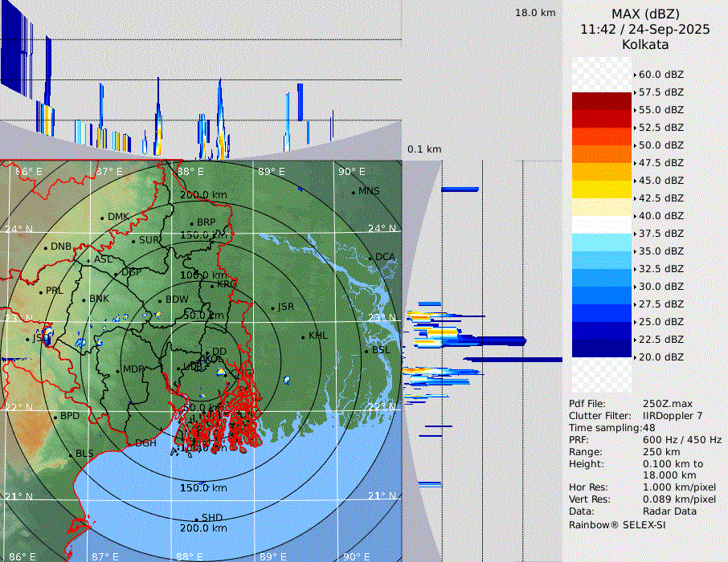The image size is (728, 562).
Task: Click the MNS station marker on map
Action: point(353,192)
